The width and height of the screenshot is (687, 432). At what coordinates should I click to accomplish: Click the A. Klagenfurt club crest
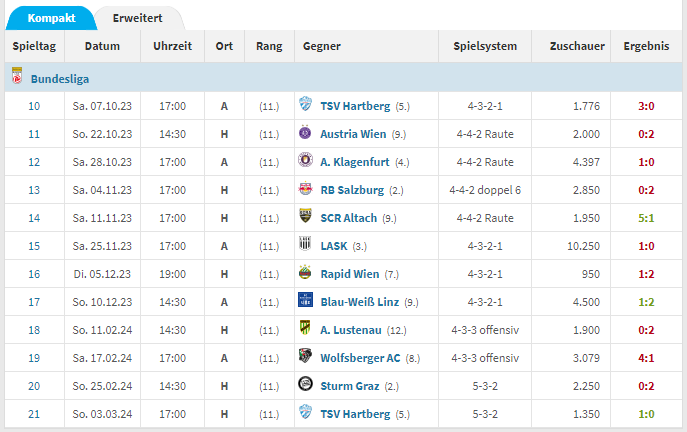(305, 160)
